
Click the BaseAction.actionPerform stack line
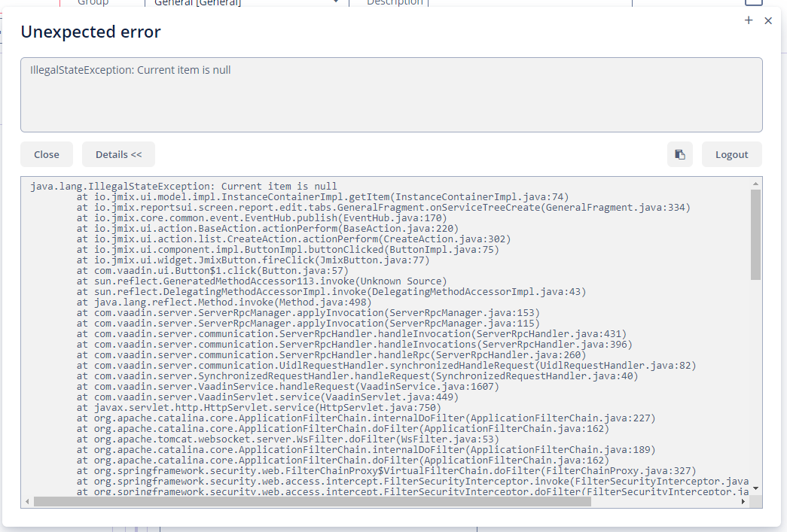(x=267, y=229)
